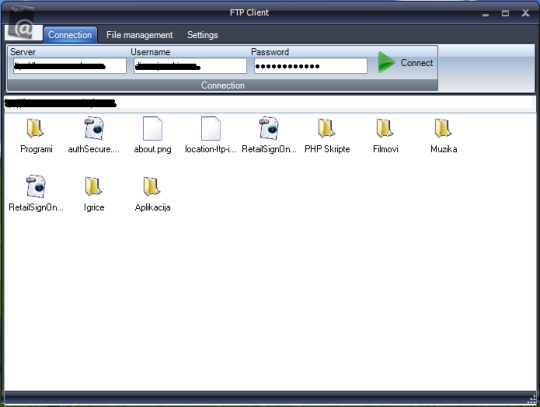Focus the Server input field

pyautogui.click(x=70, y=66)
